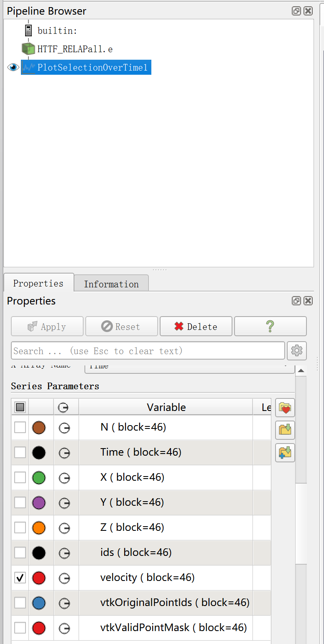
Task: Click the Delete button
Action: tap(196, 327)
